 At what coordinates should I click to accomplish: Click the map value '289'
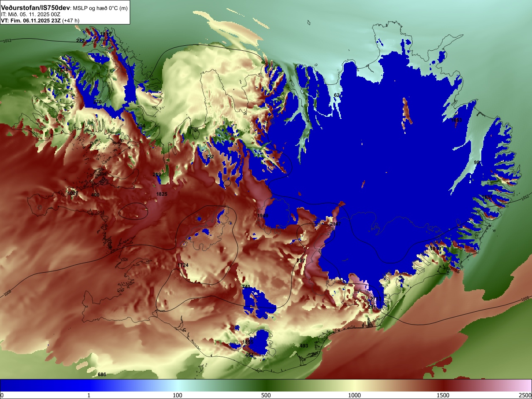pyautogui.click(x=157, y=175)
